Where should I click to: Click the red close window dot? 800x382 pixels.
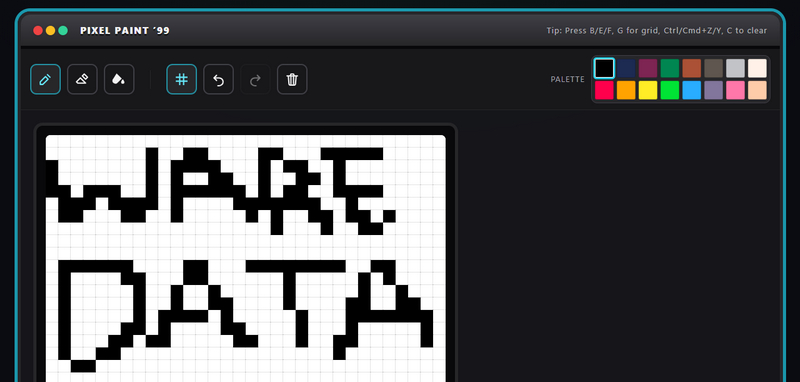tap(38, 31)
